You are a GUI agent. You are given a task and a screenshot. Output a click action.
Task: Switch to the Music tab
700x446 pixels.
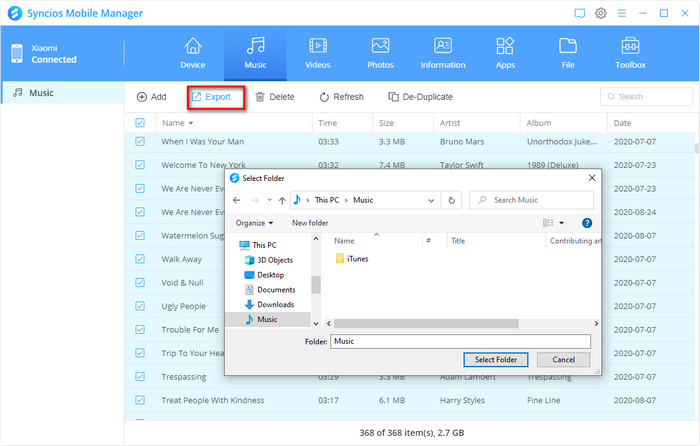(x=255, y=53)
